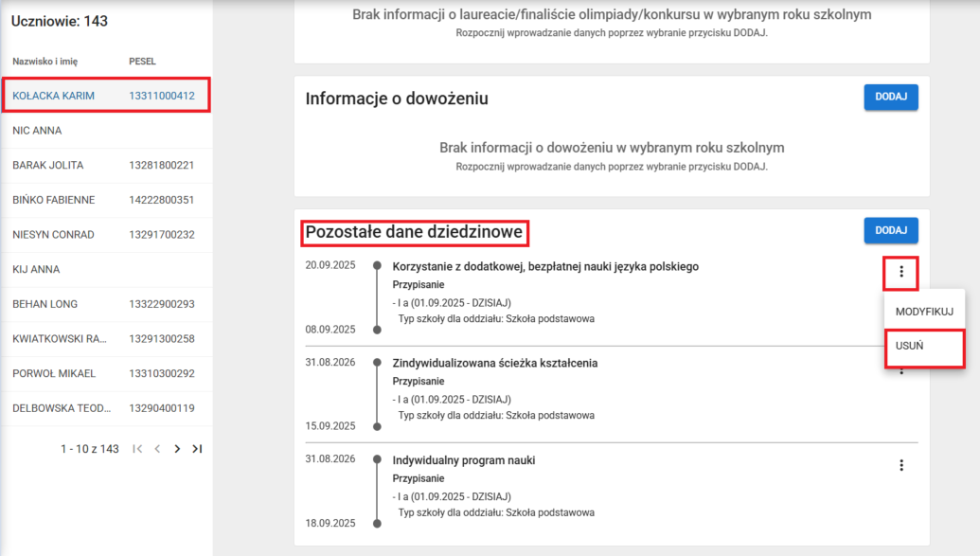Advance to the next page of students

tap(177, 449)
